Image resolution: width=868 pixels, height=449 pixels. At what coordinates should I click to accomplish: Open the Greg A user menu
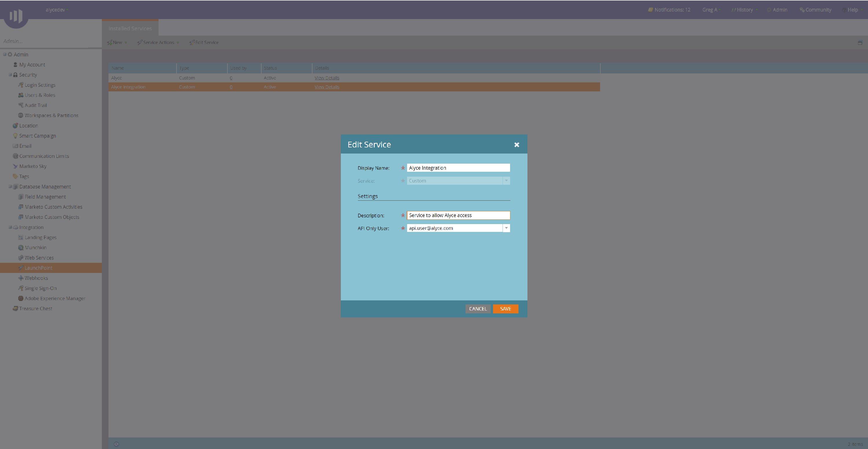point(711,10)
